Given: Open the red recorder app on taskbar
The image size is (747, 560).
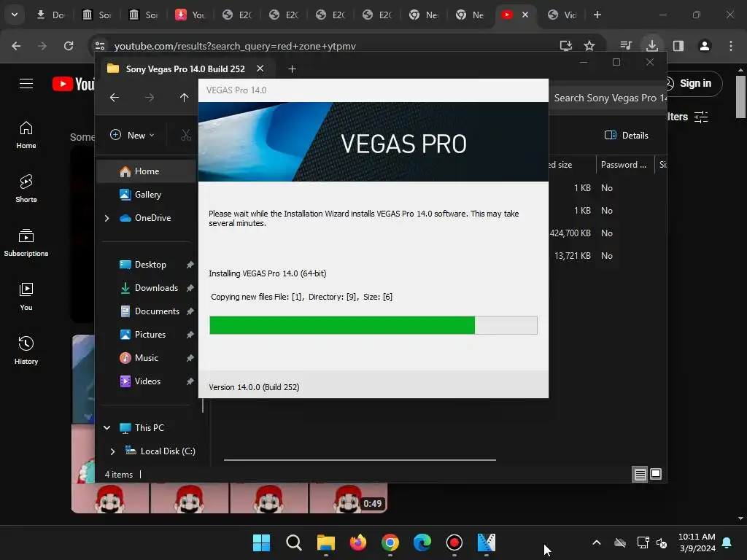Looking at the screenshot, I should click(454, 542).
